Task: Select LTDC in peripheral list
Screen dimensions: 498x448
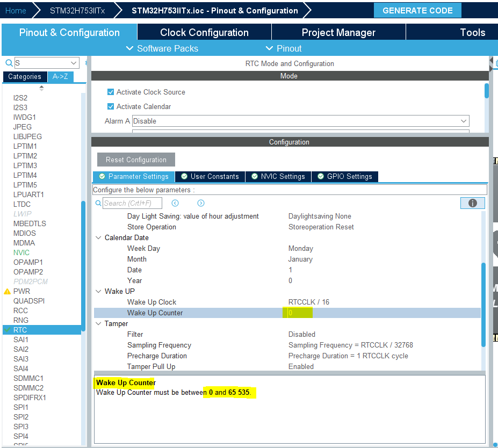Action: point(22,204)
